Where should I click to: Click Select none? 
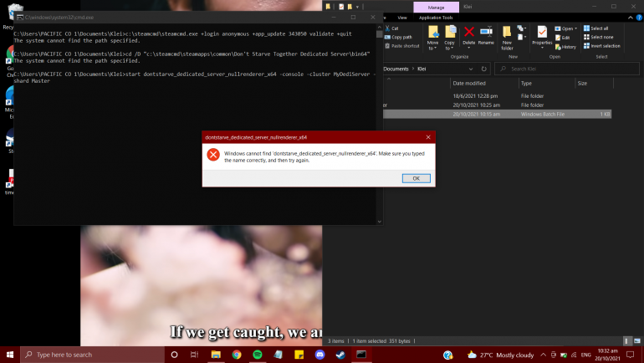pos(598,37)
